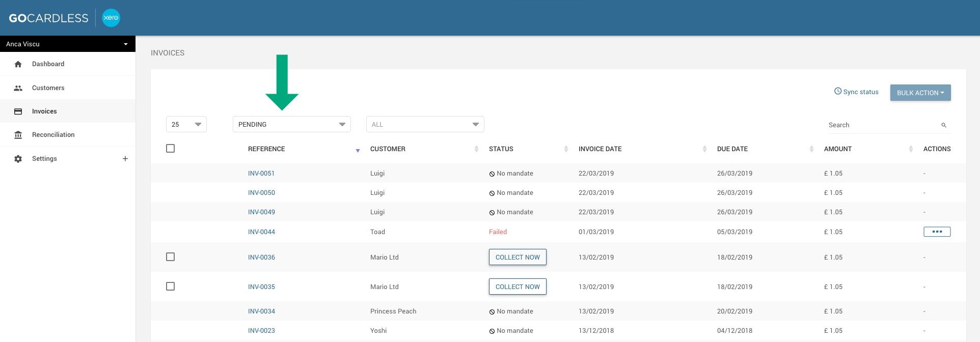Click Collect Now for INV-0035
Image resolution: width=980 pixels, height=342 pixels.
pos(518,287)
